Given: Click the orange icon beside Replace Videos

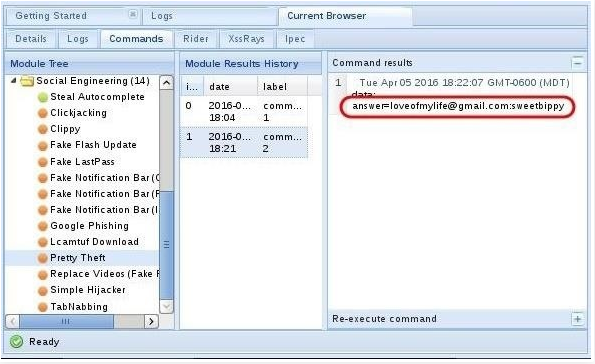Looking at the screenshot, I should [43, 274].
